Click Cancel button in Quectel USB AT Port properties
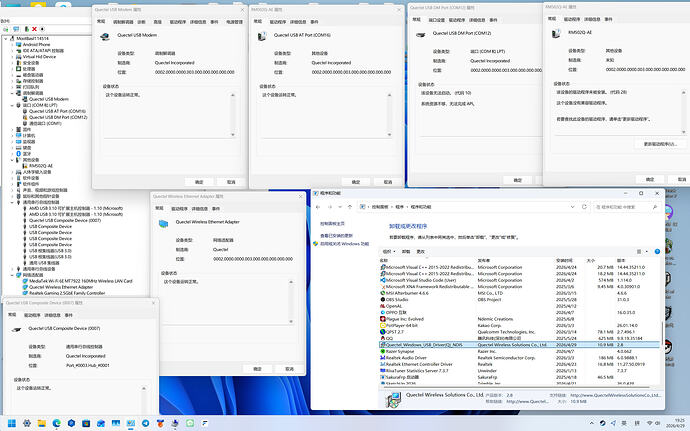 click(388, 182)
